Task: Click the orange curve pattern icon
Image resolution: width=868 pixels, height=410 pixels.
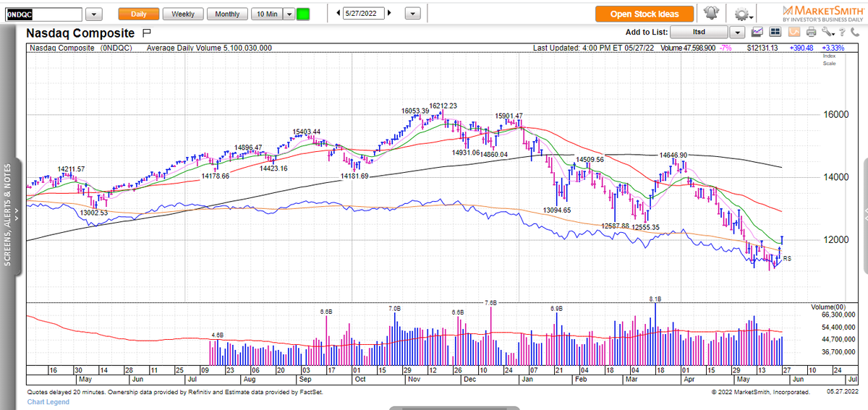Action: pos(793,32)
